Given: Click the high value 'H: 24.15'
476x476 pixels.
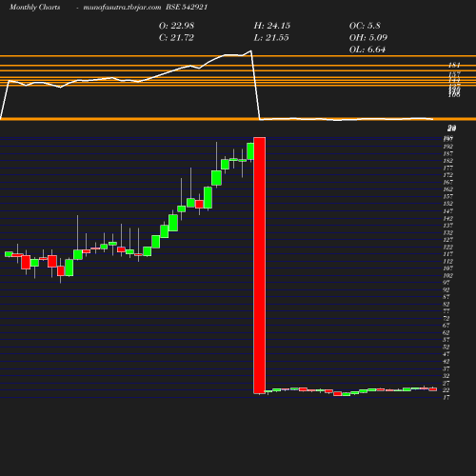Looking at the screenshot, I should click(x=272, y=26).
